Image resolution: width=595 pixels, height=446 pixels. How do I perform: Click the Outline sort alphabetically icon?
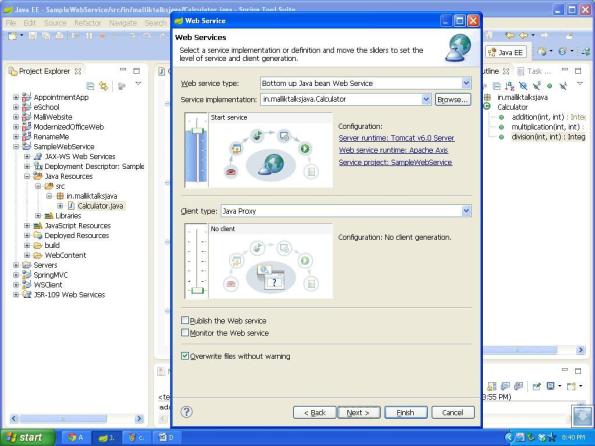tap(510, 86)
